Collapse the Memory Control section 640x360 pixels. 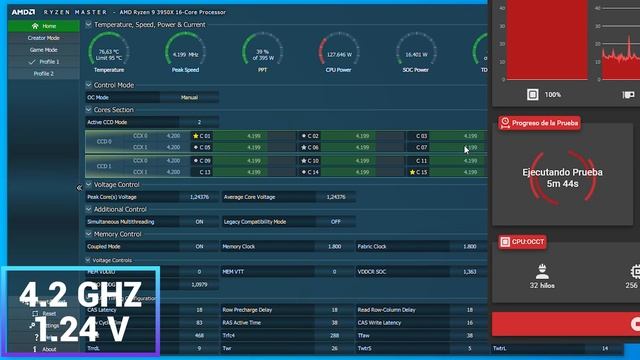pyautogui.click(x=89, y=234)
